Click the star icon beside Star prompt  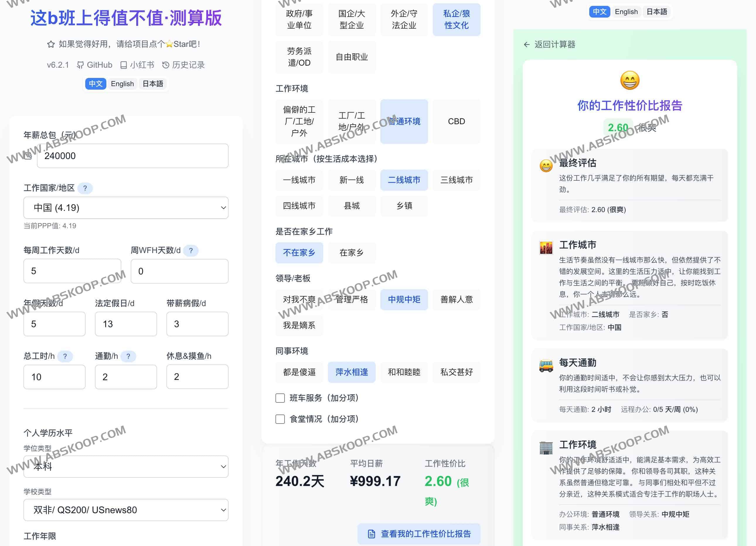click(51, 44)
